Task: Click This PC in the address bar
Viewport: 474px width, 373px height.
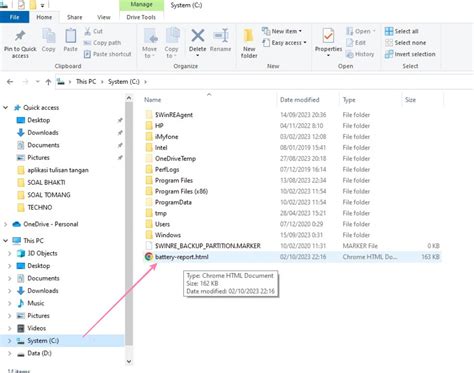Action: [x=86, y=82]
